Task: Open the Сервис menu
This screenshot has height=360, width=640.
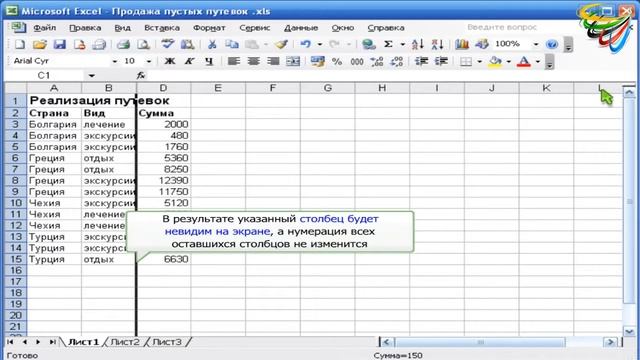Action: (x=255, y=28)
